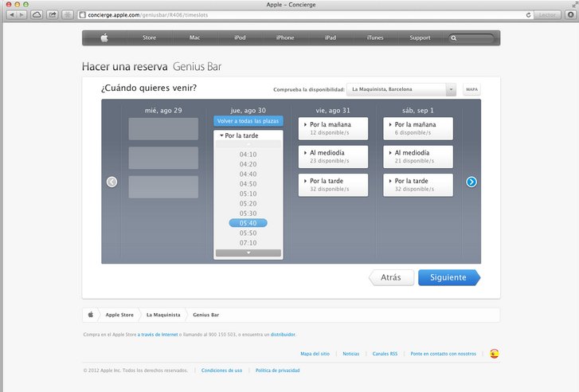Click the Safari share icon
The image size is (579, 392).
click(x=53, y=15)
